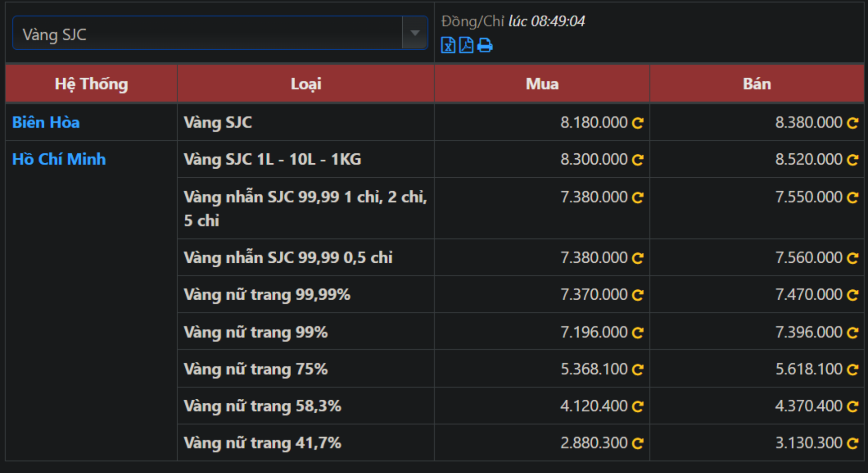This screenshot has height=473, width=868.
Task: Click currency icon beside Mua 2.880.300
Action: click(637, 443)
